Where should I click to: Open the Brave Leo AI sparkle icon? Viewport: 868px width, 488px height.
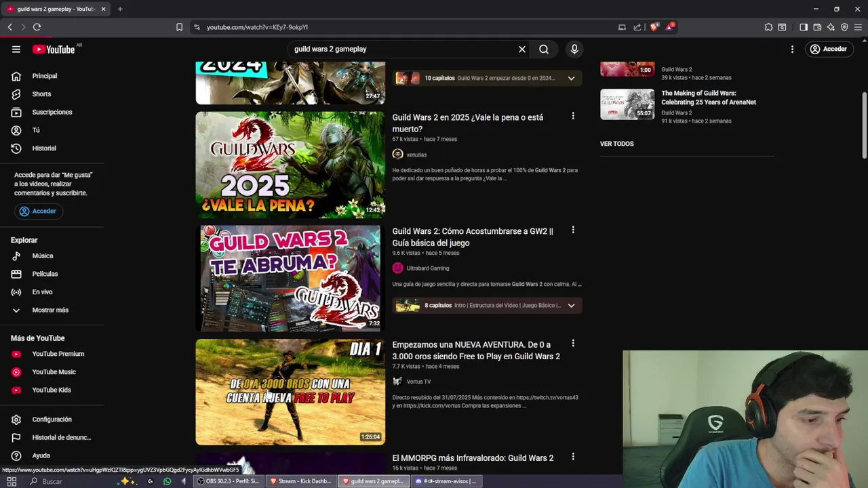831,27
